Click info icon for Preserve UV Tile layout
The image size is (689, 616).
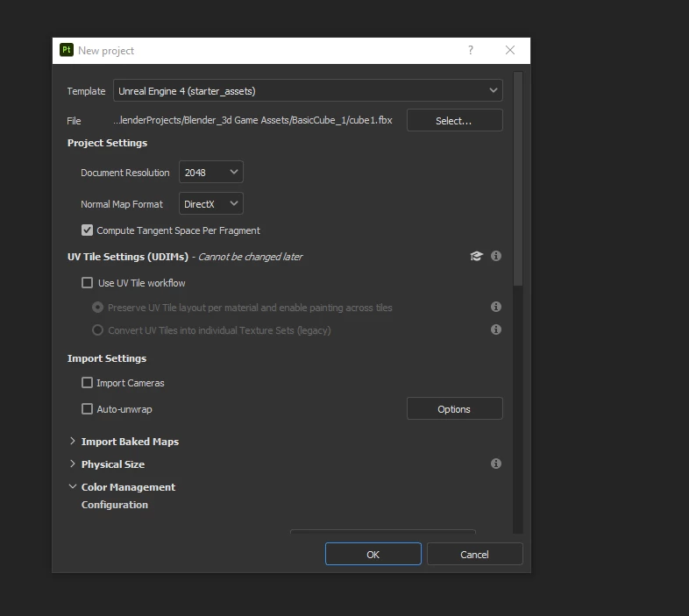coord(496,307)
